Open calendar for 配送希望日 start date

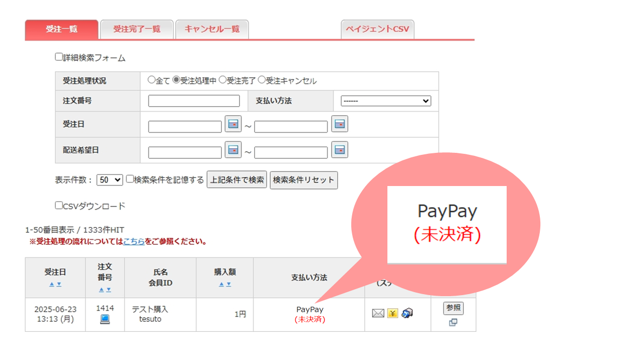[233, 149]
